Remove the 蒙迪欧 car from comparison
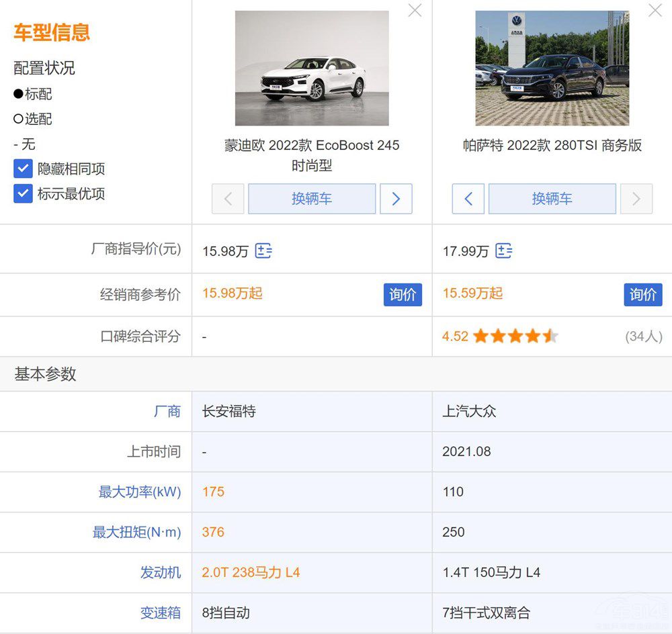 415,10
